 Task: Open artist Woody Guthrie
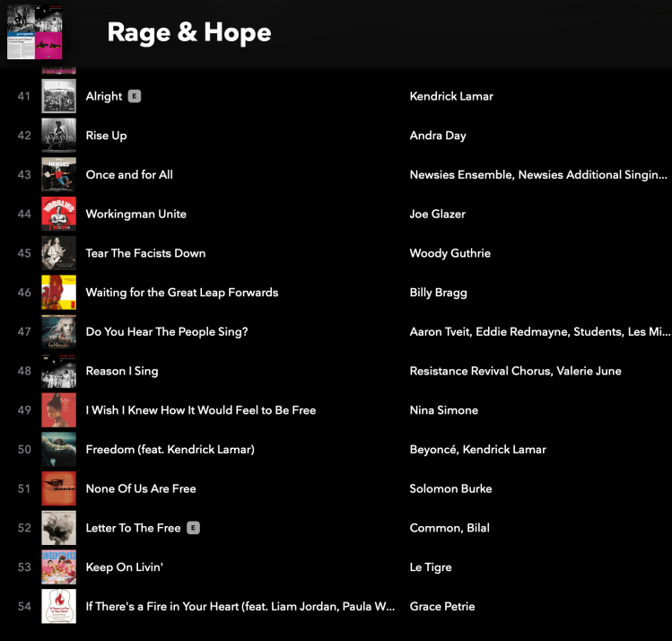pos(450,253)
